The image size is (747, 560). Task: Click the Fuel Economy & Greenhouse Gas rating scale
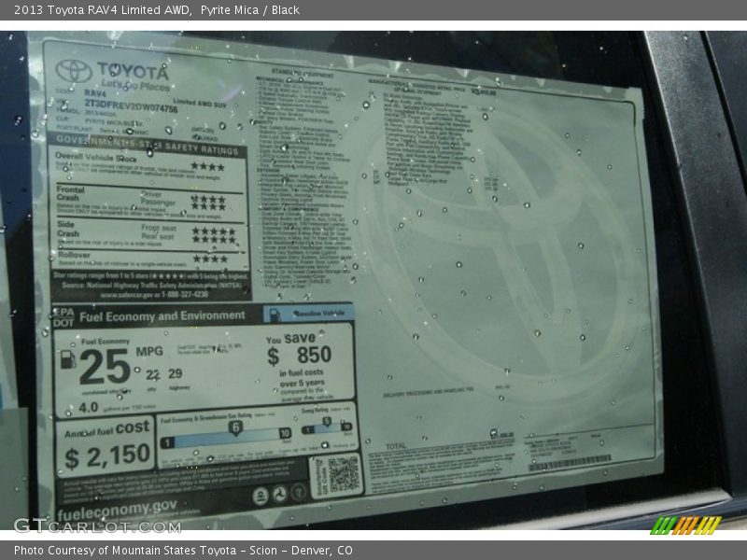pos(225,436)
